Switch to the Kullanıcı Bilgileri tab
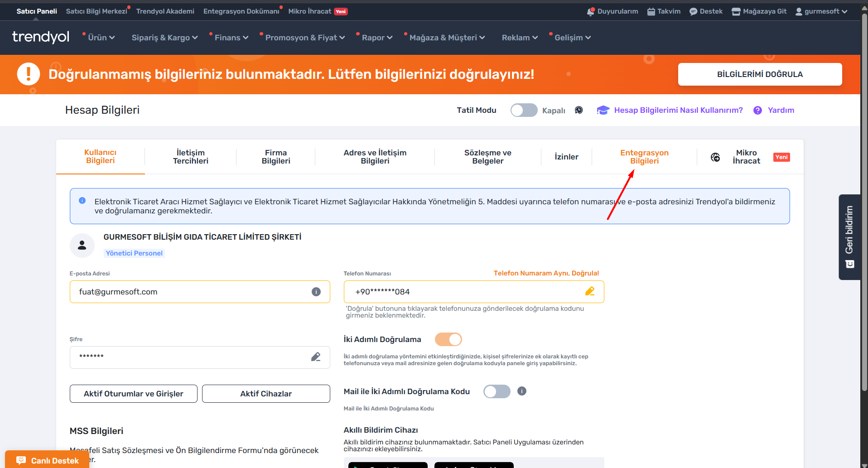Screen dimensions: 868x468 (x=101, y=157)
